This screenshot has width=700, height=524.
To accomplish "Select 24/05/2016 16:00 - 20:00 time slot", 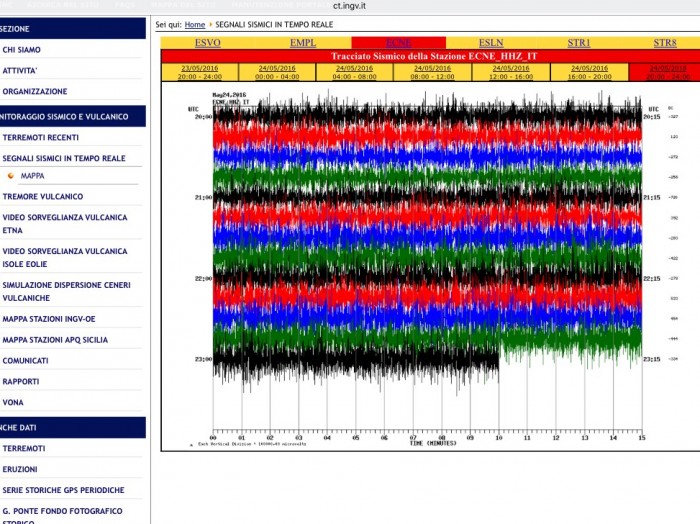I will (x=589, y=72).
